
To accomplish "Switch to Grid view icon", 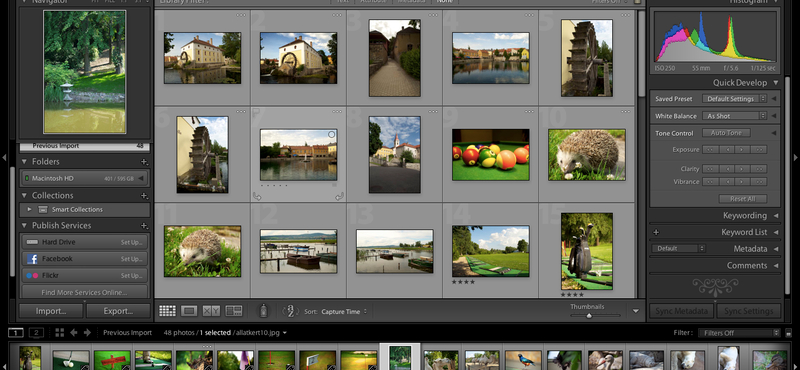I will click(x=167, y=310).
